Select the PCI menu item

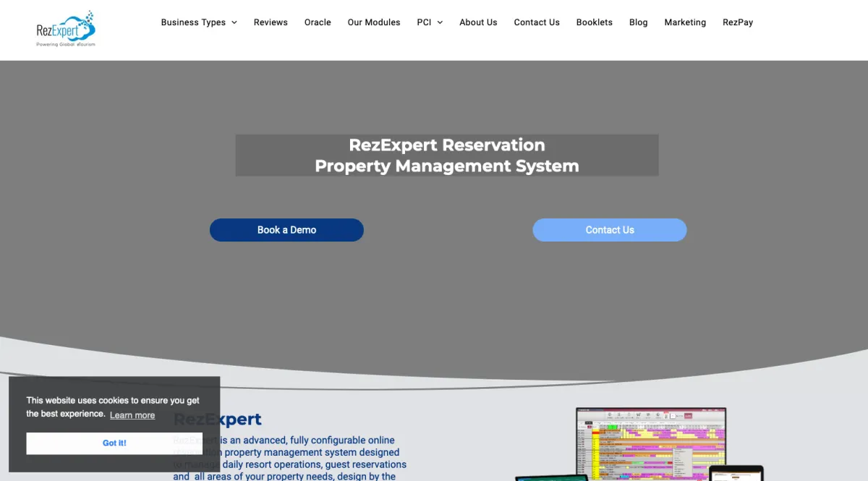424,22
